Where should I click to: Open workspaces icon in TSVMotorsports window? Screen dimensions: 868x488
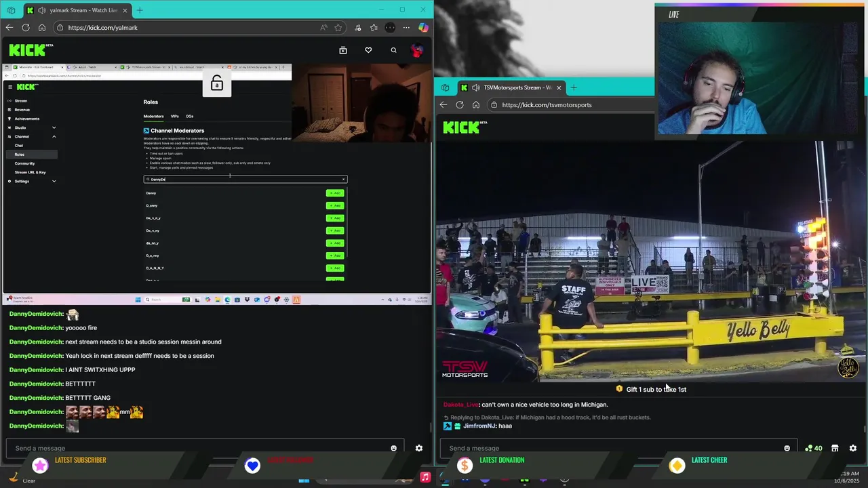(445, 87)
